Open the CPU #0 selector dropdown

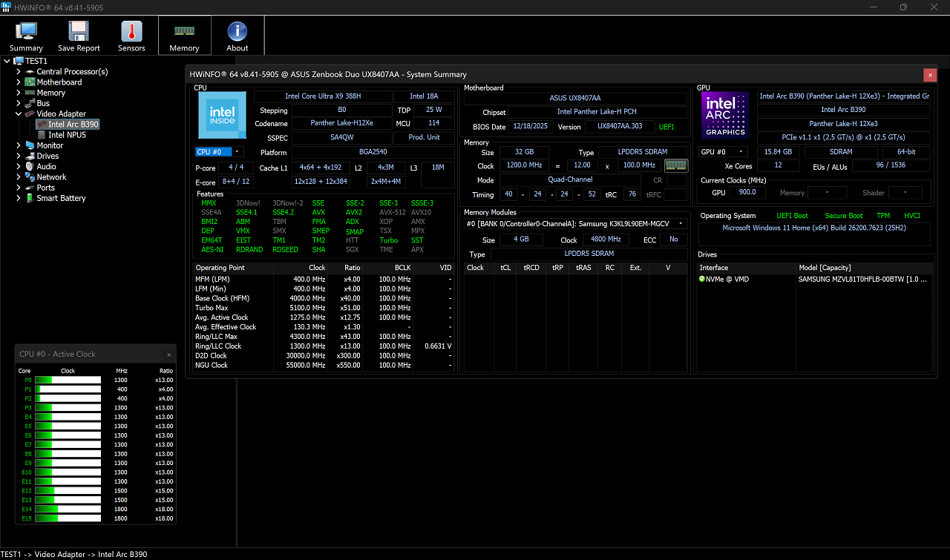point(219,152)
